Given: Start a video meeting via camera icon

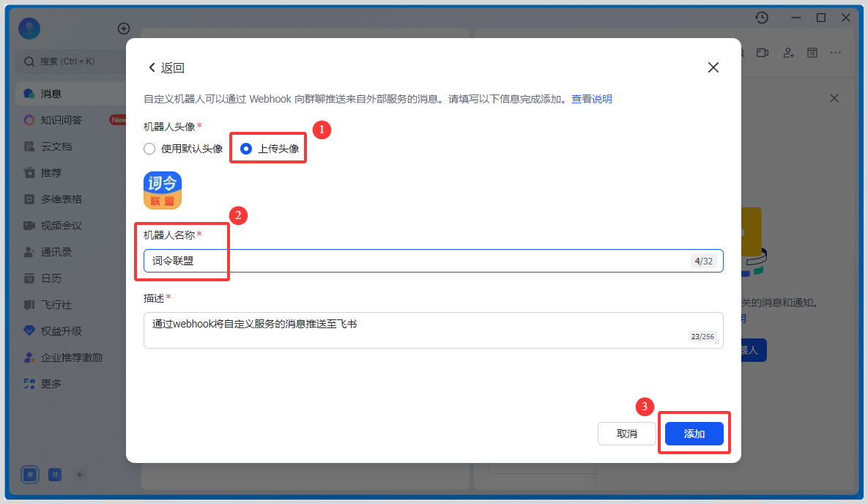Looking at the screenshot, I should (x=763, y=53).
